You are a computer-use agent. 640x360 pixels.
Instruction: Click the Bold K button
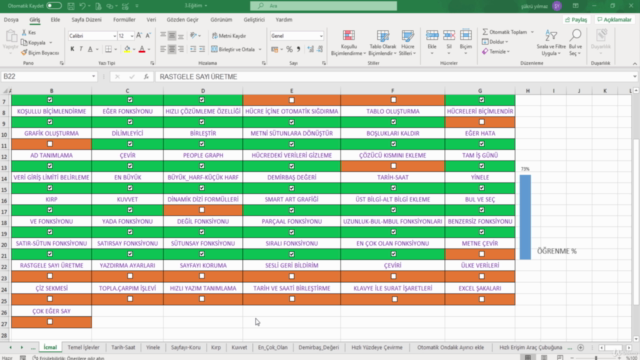[72, 49]
